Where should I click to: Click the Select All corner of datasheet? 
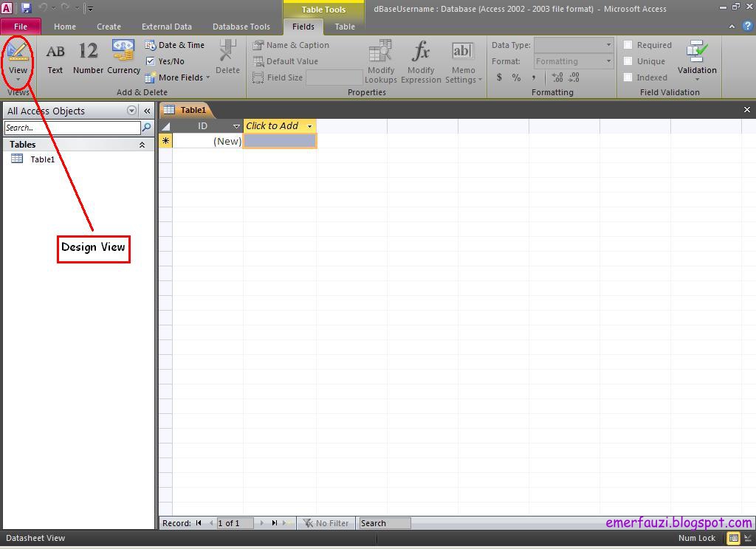tap(165, 126)
